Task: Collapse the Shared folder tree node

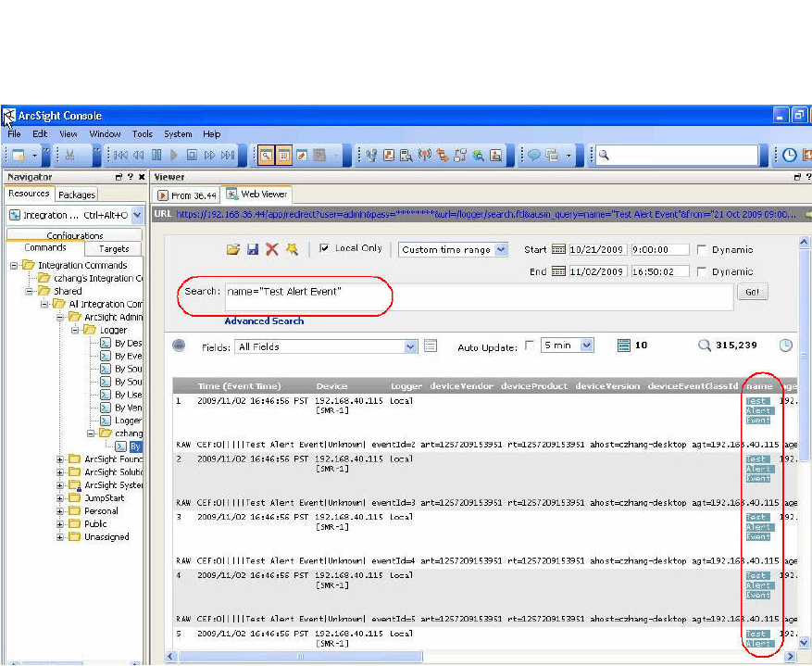Action: (30, 291)
